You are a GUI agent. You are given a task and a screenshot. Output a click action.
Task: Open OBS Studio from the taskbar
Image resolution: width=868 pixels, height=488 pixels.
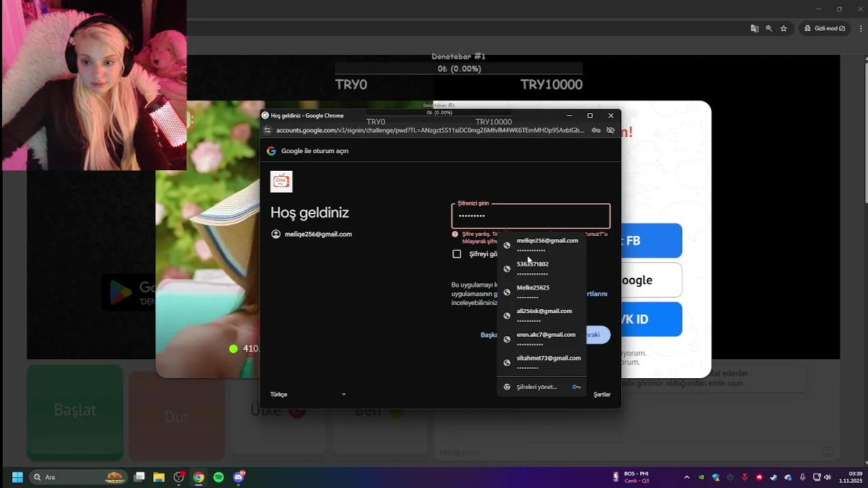[x=179, y=477]
